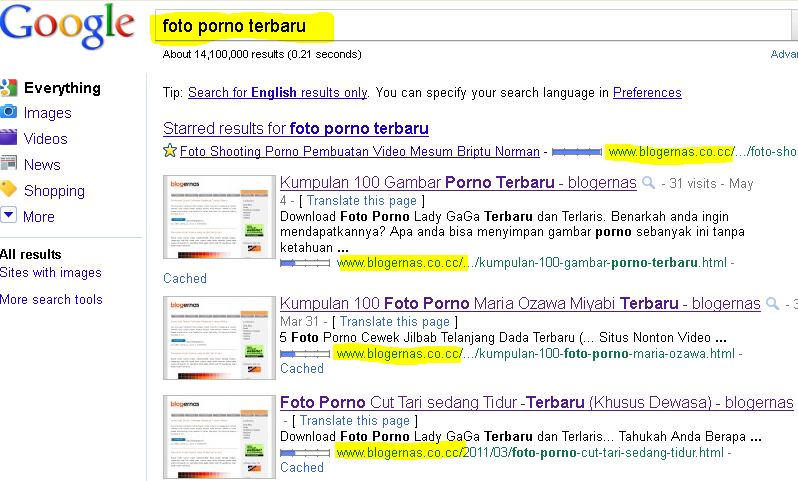Click PageRank bar beside starred result
Screen dimensions: 798x481
pos(577,152)
